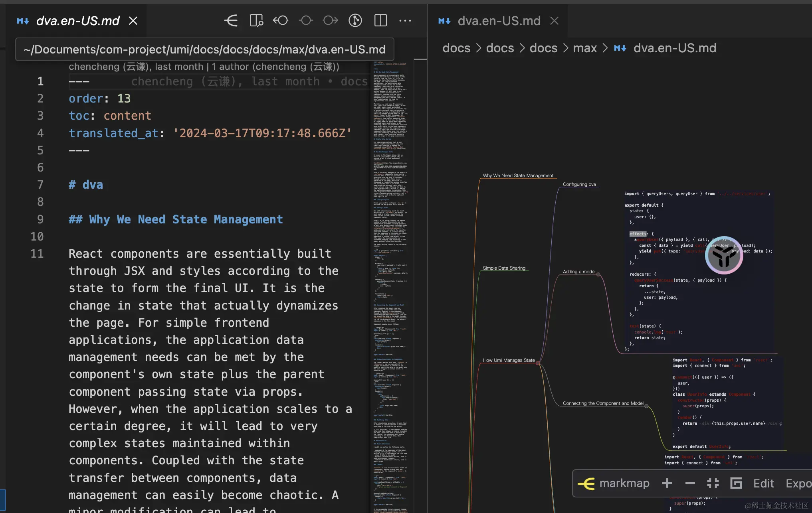Fit markmap to window icon
The image size is (812, 513).
[713, 483]
